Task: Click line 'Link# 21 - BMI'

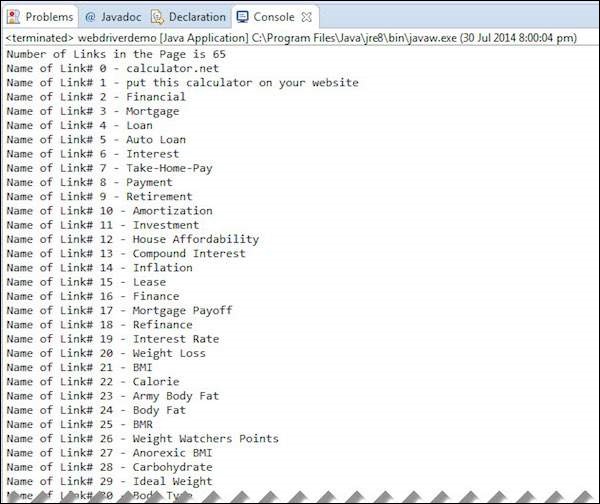Action: [80, 368]
